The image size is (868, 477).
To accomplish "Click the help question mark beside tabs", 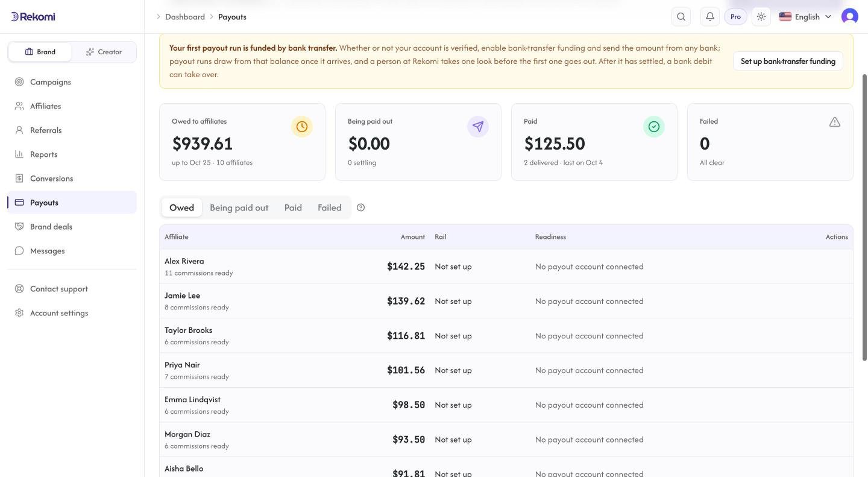I will [x=360, y=207].
